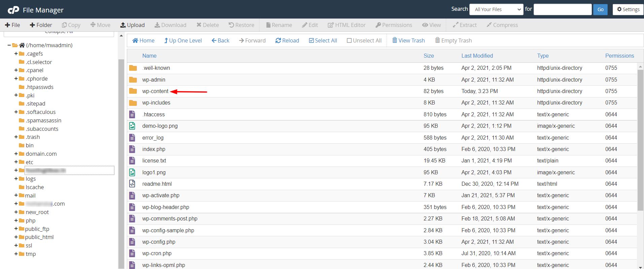Click Unselect All checkbox
This screenshot has height=269, width=644.
pos(349,40)
